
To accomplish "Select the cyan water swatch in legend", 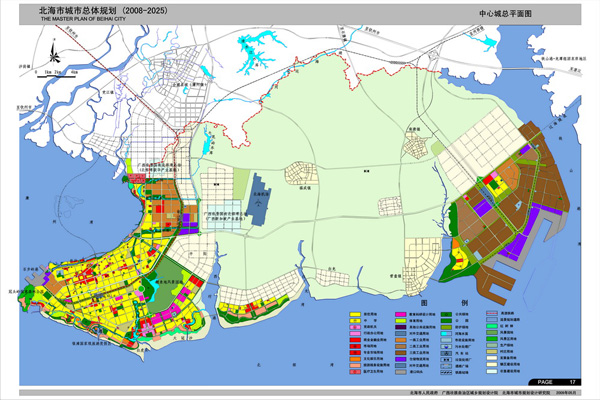I will coord(446,334).
